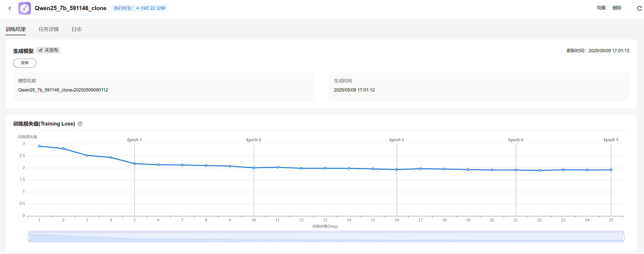Click the data point at step 25
Viewport: 644px width, 254px height.
click(611, 170)
